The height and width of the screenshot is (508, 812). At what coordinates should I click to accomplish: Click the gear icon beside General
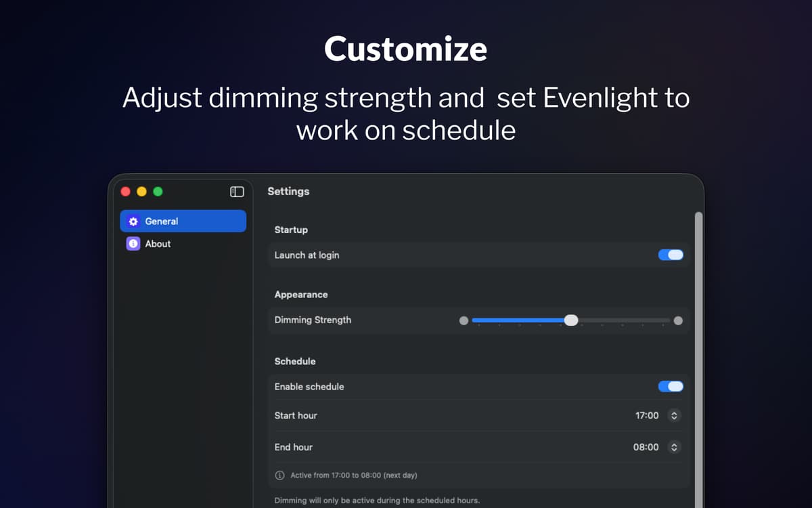[x=133, y=221]
